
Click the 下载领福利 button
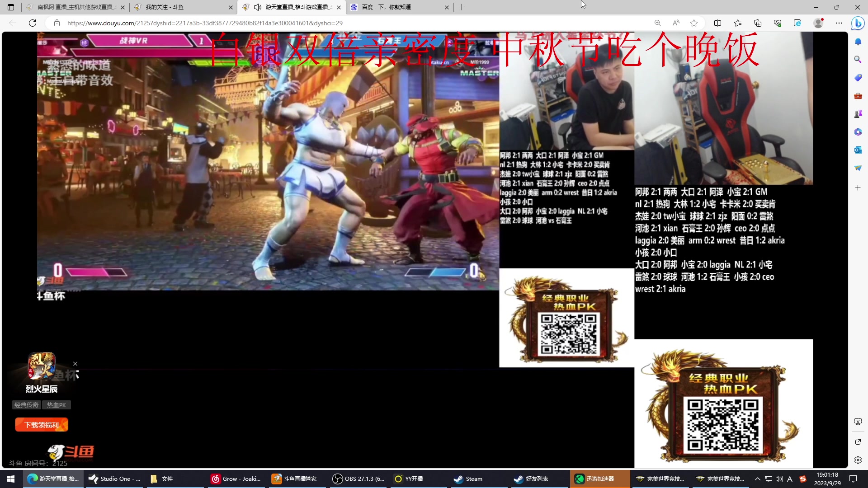[42, 425]
